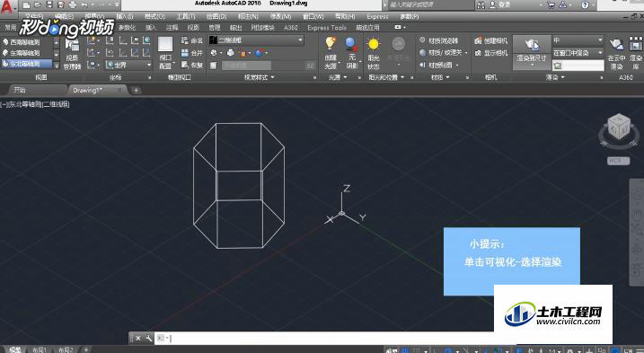The image size is (644, 353).
Task: Click the WCS label below the ViewCube
Action: pyautogui.click(x=618, y=161)
